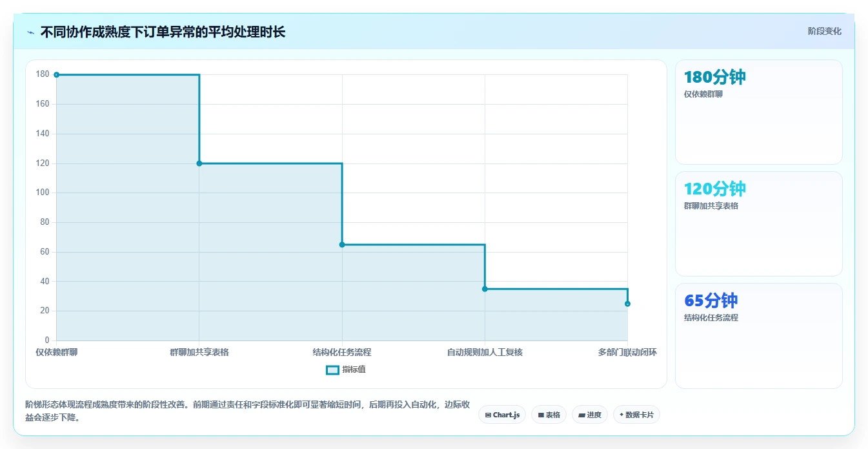Screen dimensions: 868x449
Task: Select the 表格 tag
Action: tap(549, 415)
